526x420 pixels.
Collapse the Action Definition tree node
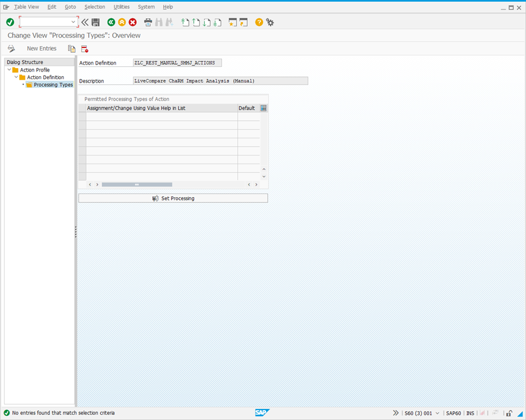[x=16, y=77]
